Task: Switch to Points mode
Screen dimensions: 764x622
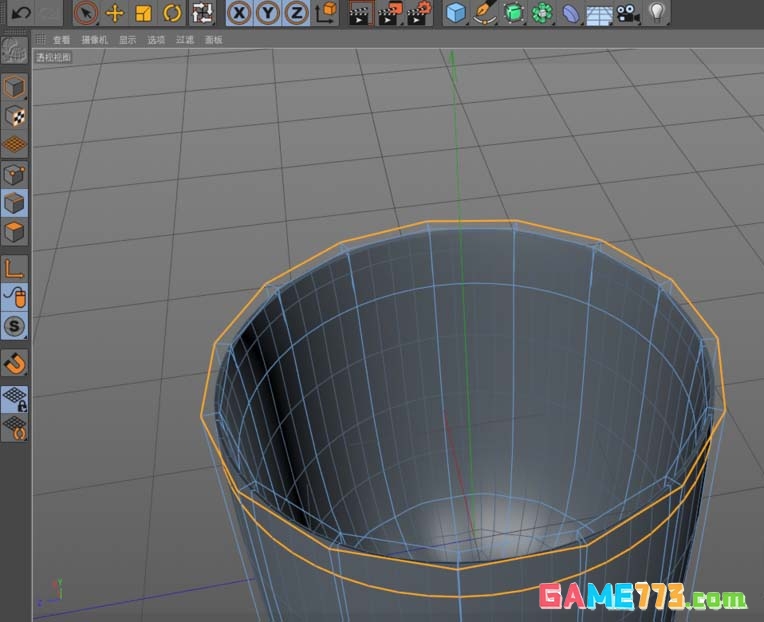Action: pos(14,174)
